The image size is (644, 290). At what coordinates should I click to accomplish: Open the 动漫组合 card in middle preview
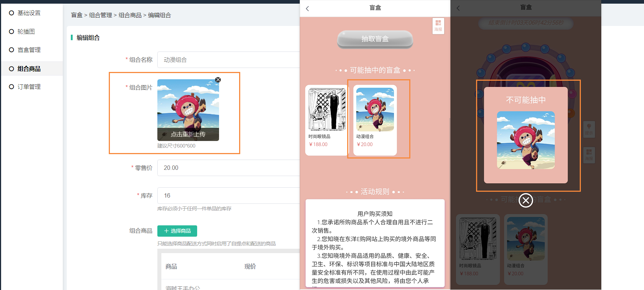(375, 120)
